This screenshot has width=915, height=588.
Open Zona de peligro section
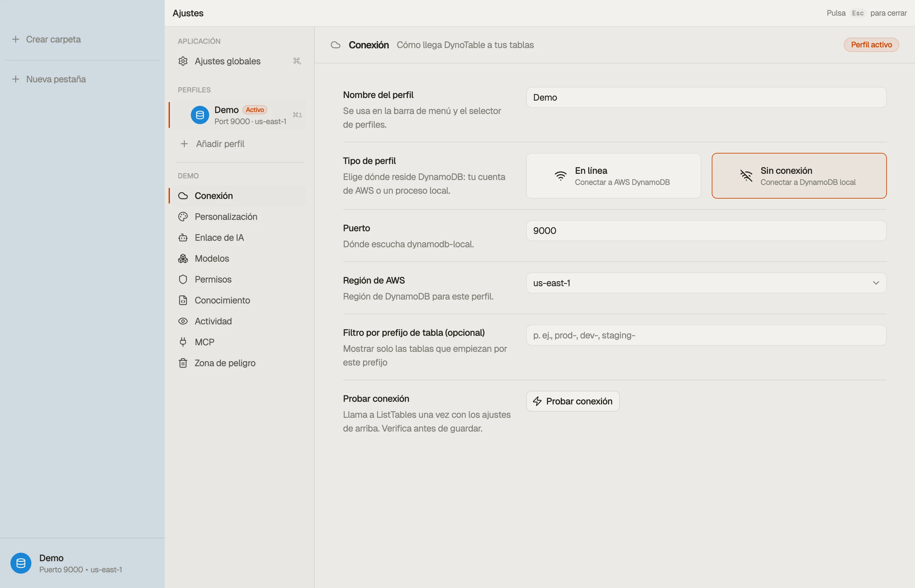[x=239, y=363]
